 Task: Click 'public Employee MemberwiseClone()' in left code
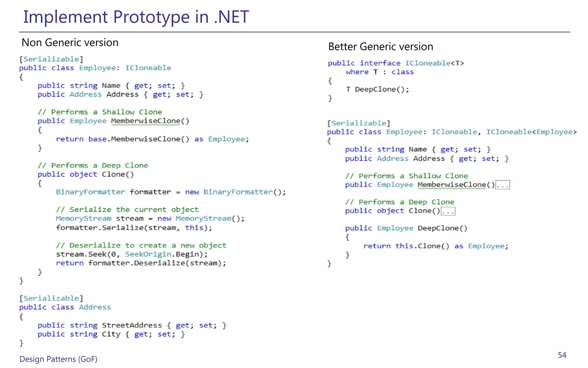coord(113,121)
